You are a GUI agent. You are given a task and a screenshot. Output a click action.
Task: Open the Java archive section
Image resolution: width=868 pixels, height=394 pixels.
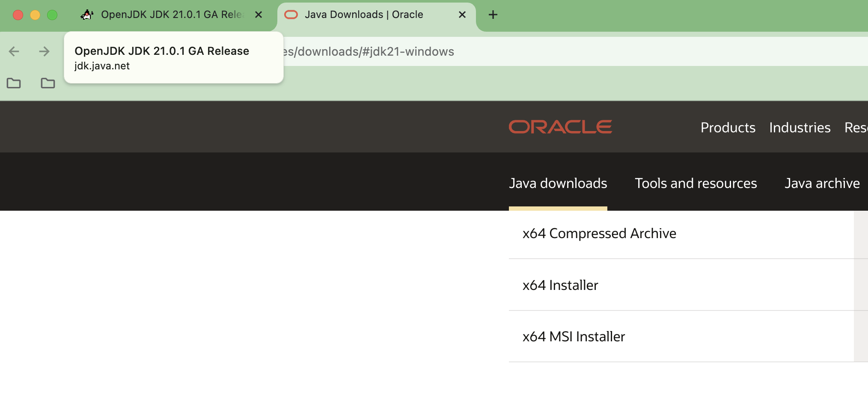coord(822,183)
